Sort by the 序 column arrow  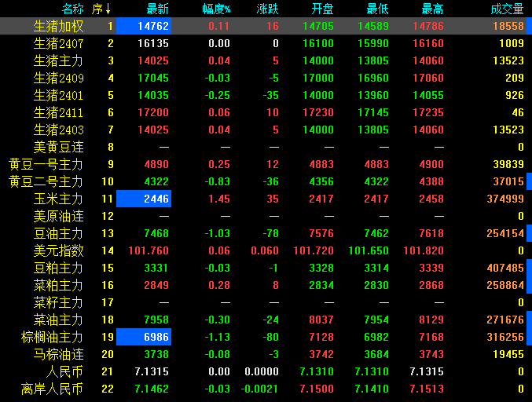point(108,9)
